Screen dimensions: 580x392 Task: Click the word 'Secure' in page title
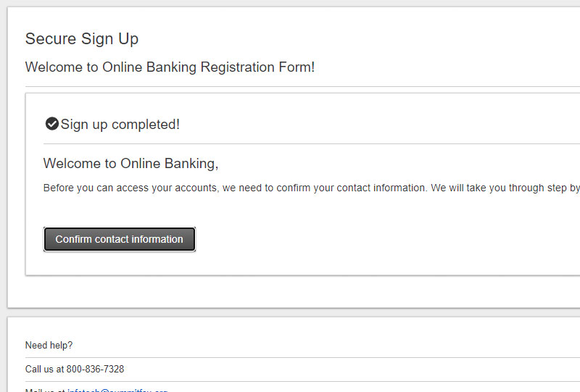click(x=51, y=39)
